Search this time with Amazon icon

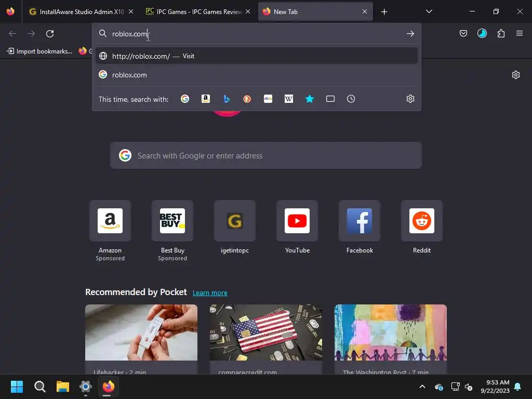(x=206, y=99)
